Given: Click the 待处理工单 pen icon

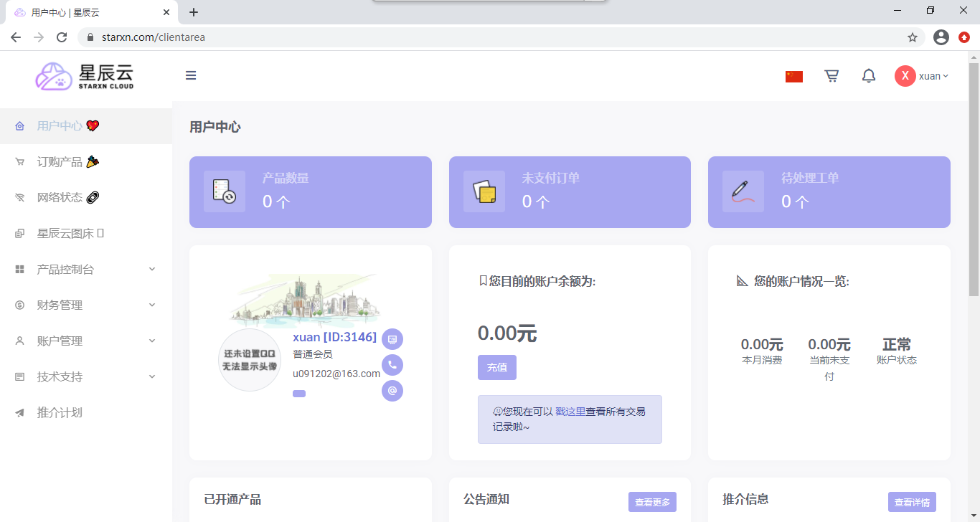Looking at the screenshot, I should coord(743,191).
